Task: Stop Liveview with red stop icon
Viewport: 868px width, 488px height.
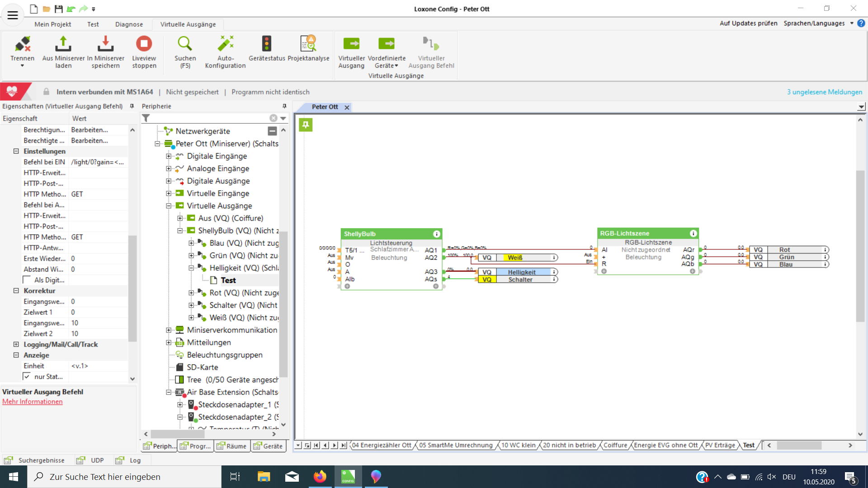Action: tap(144, 44)
